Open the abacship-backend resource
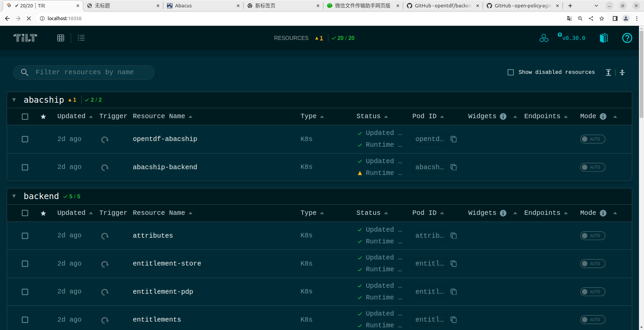Image resolution: width=644 pixels, height=330 pixels. (x=165, y=167)
